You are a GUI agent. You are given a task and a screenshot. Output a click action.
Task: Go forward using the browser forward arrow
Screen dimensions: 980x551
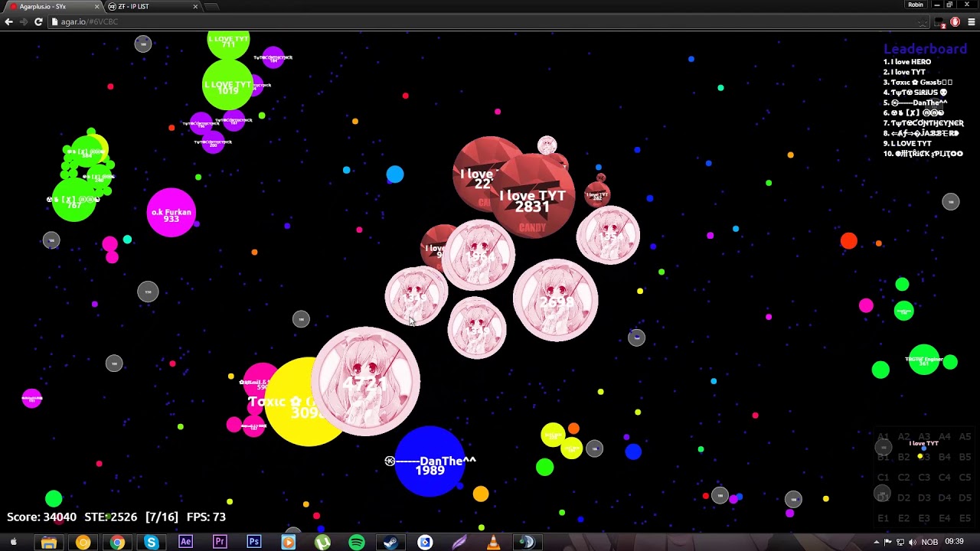[23, 21]
